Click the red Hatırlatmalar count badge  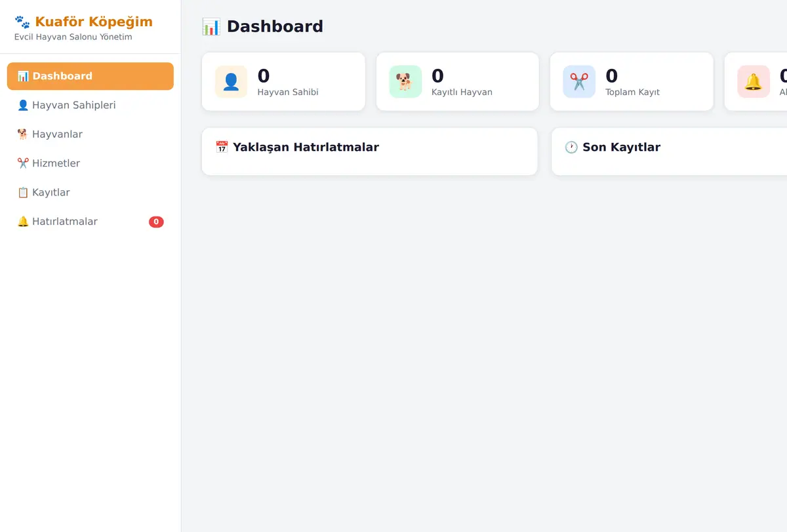coord(156,222)
